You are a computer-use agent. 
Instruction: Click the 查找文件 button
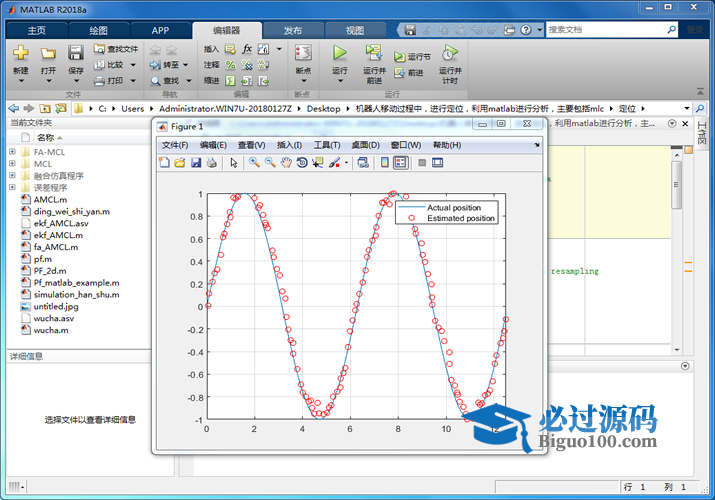[x=116, y=49]
